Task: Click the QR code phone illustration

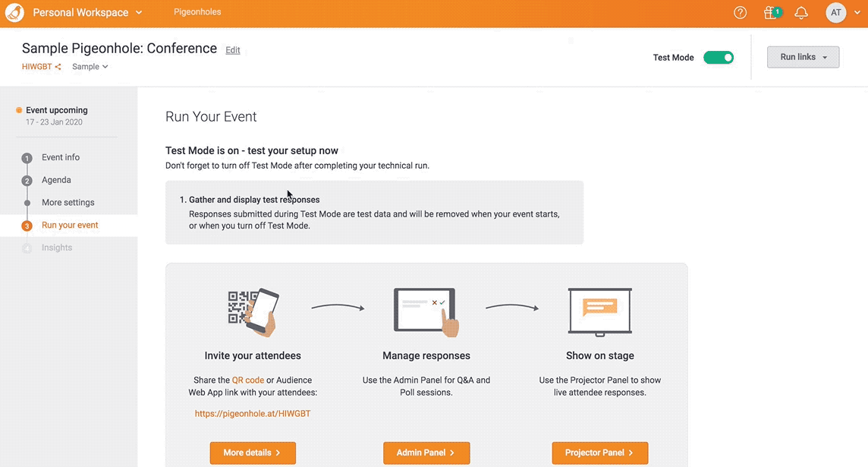Action: coord(253,312)
